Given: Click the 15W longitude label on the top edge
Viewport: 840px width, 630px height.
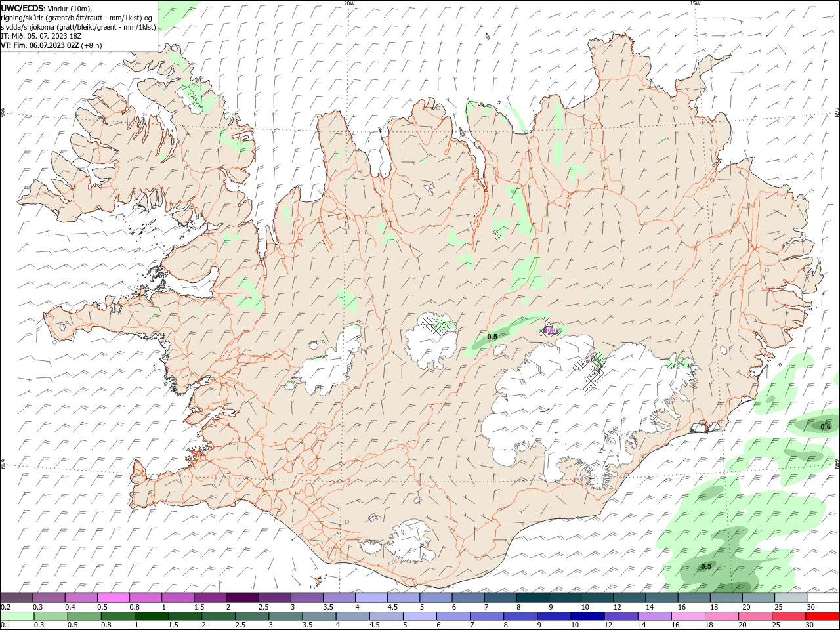Looking at the screenshot, I should (695, 3).
